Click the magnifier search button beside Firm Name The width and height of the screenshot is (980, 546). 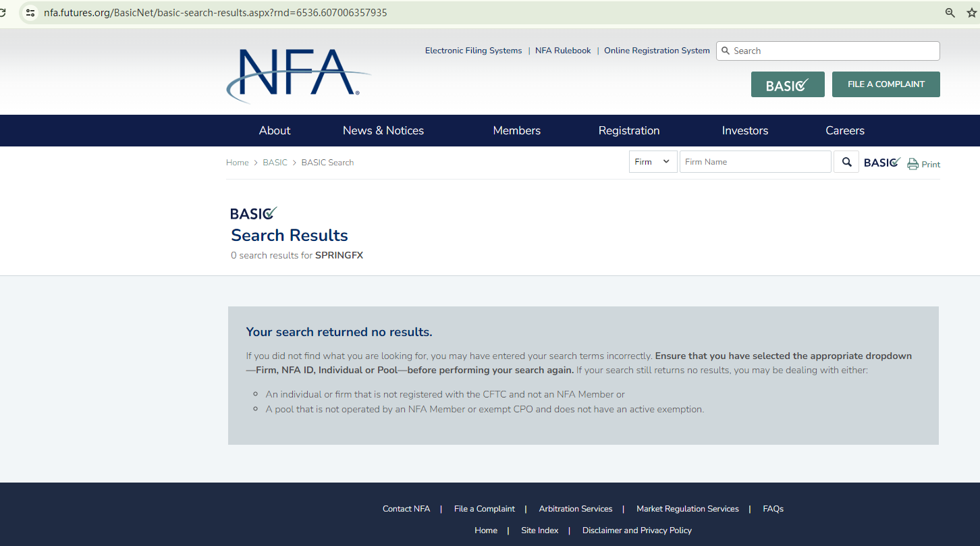pos(846,162)
